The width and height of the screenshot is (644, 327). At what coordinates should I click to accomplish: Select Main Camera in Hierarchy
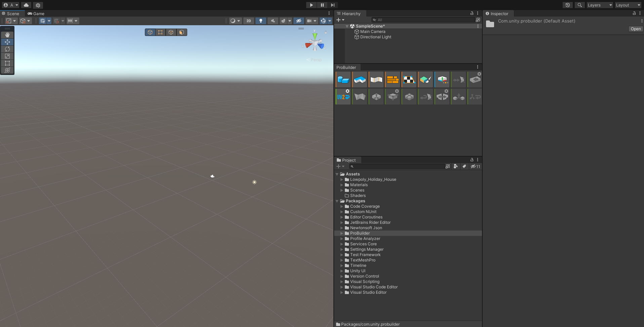click(x=372, y=32)
